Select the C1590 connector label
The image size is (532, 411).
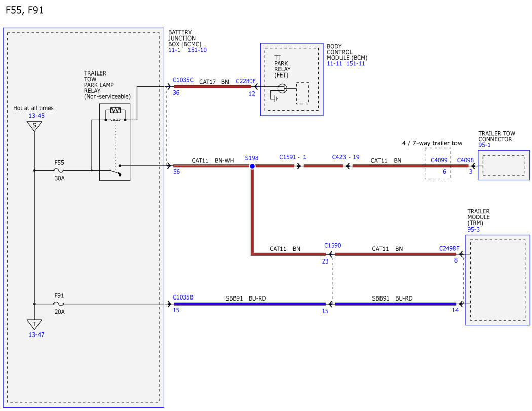click(333, 245)
